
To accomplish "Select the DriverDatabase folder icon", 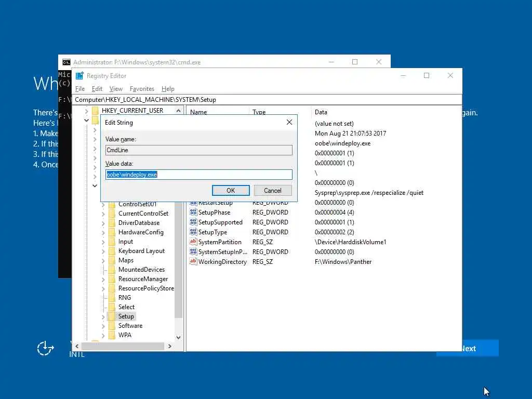I will [x=112, y=223].
